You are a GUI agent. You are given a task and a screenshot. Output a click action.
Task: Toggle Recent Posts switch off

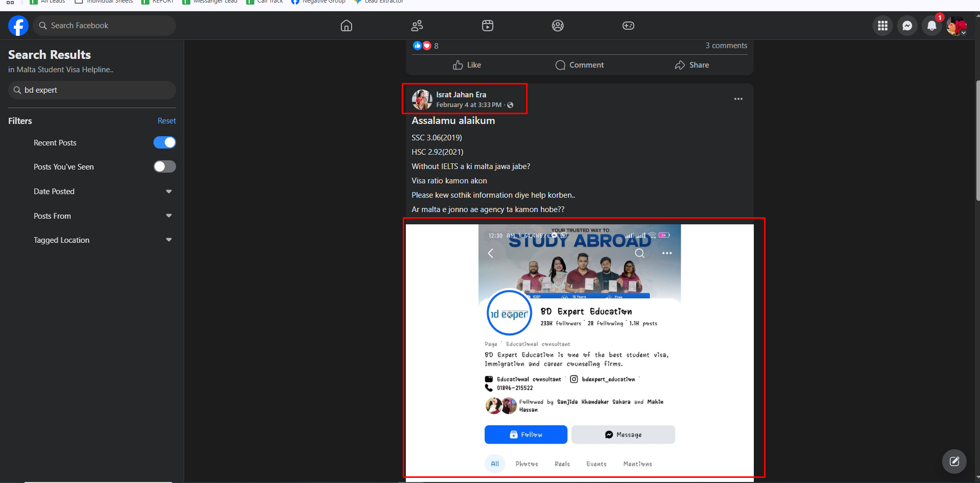pos(165,142)
